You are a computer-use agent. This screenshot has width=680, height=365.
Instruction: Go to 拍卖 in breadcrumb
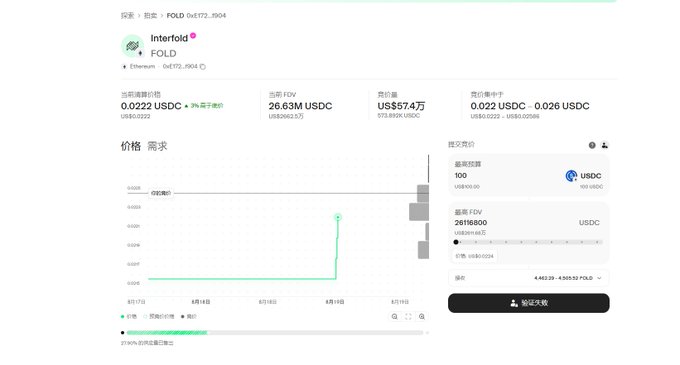point(150,16)
